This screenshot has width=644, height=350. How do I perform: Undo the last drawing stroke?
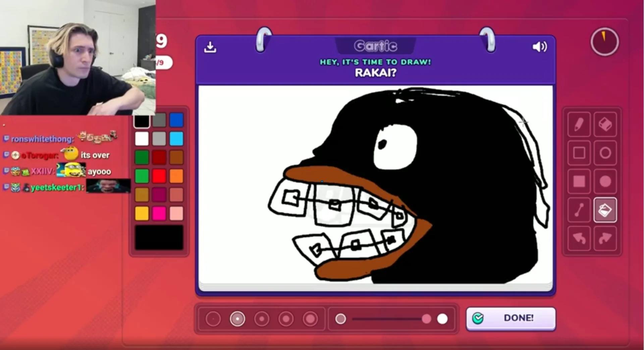pyautogui.click(x=579, y=238)
